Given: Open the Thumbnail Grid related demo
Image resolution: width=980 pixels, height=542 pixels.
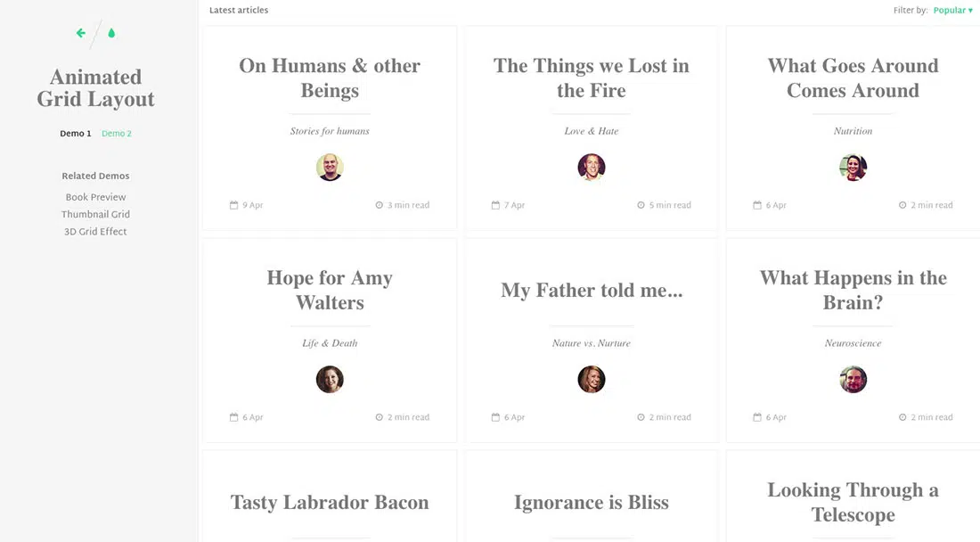Looking at the screenshot, I should pyautogui.click(x=95, y=214).
